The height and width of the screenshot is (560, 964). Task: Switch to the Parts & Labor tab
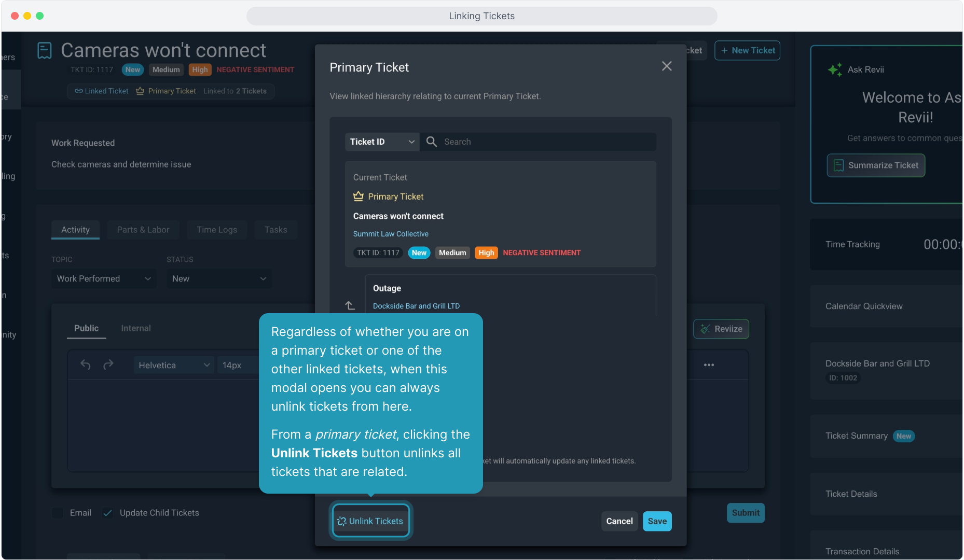pos(143,230)
